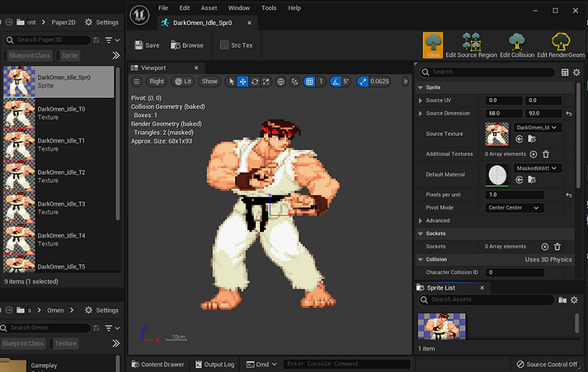Click the Pixels per unit field
This screenshot has height=372, width=588.
515,195
